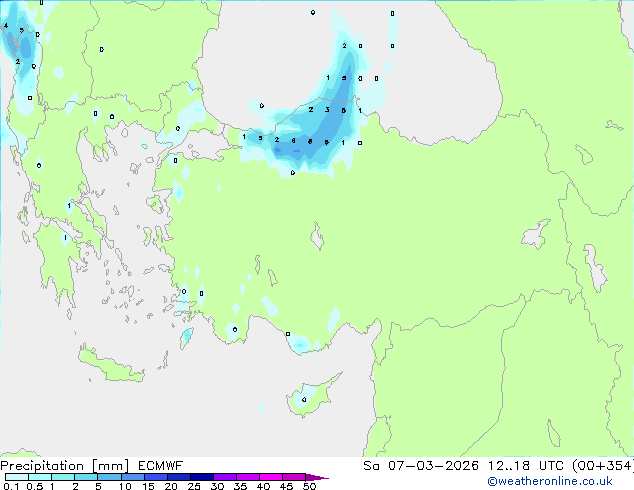This screenshot has height=490, width=634.
Task: Click the 35–40 mm legend color swatch
Action: (247, 477)
